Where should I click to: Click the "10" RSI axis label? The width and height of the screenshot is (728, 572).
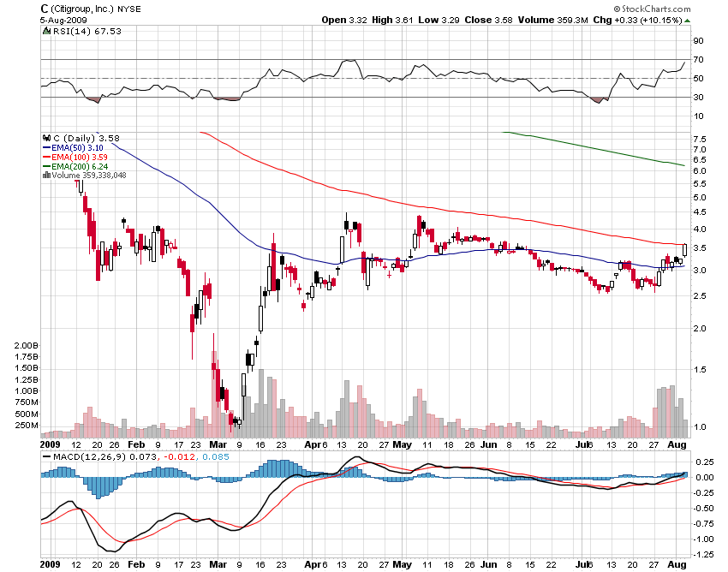click(x=698, y=116)
